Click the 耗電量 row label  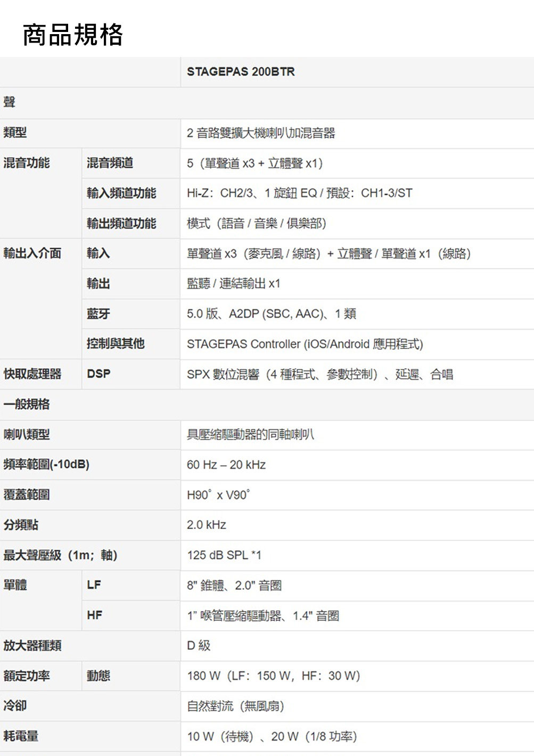click(21, 736)
